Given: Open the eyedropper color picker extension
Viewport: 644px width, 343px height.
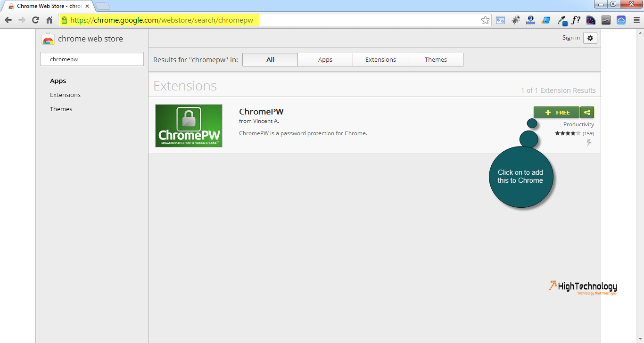Looking at the screenshot, I should pos(561,20).
